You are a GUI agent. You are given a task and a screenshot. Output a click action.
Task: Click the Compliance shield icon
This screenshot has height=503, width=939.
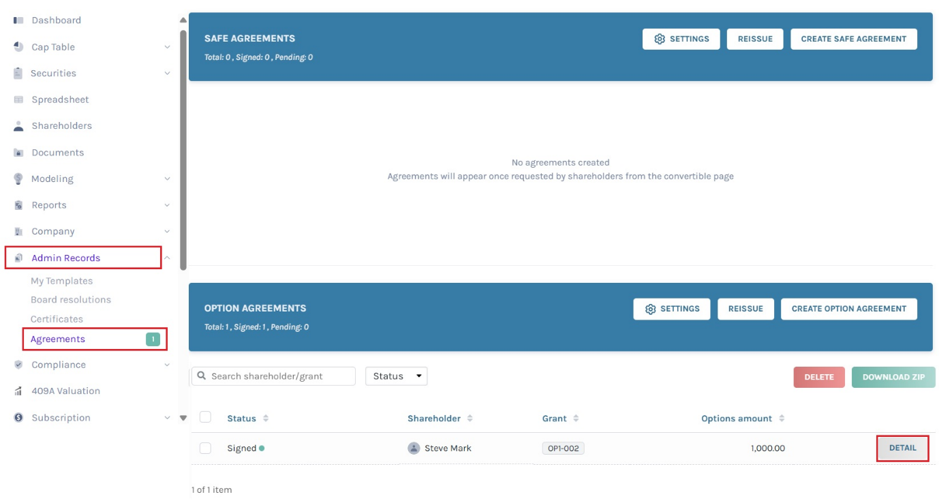point(19,365)
